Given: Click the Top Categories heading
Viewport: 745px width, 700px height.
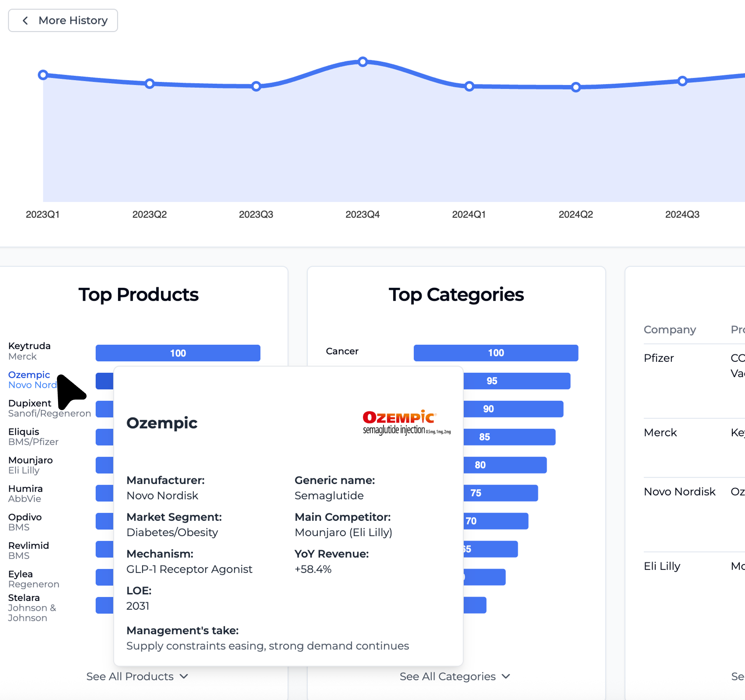Looking at the screenshot, I should [456, 295].
